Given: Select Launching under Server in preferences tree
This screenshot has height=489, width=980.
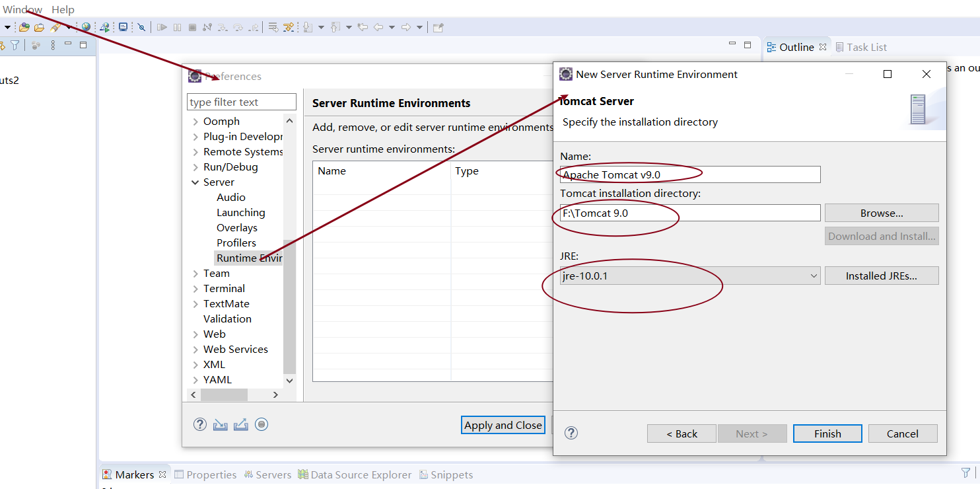Looking at the screenshot, I should pyautogui.click(x=240, y=213).
